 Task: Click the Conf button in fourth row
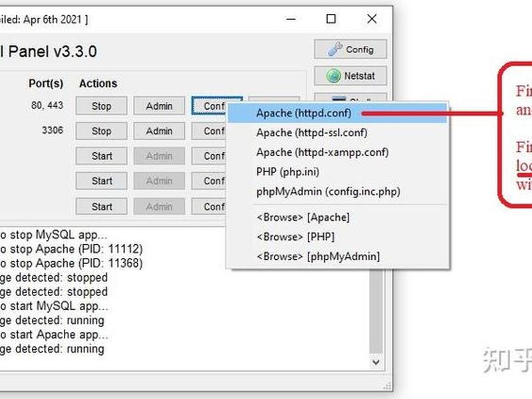pyautogui.click(x=209, y=181)
